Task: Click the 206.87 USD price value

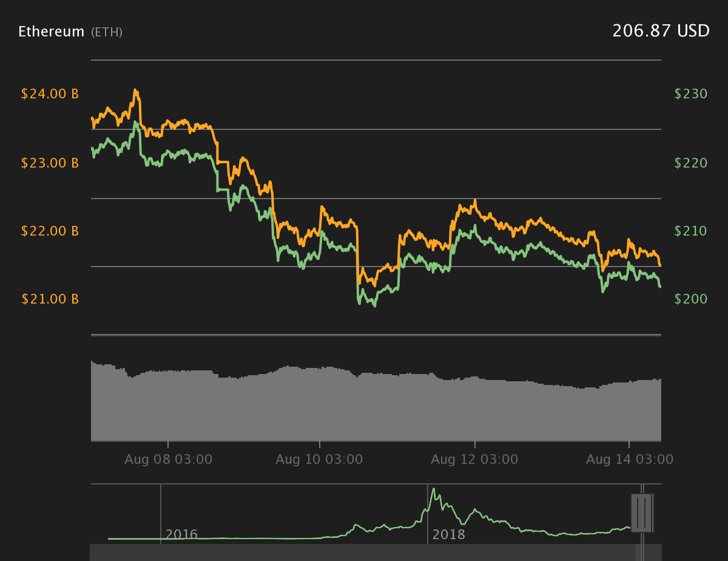Action: 661,31
